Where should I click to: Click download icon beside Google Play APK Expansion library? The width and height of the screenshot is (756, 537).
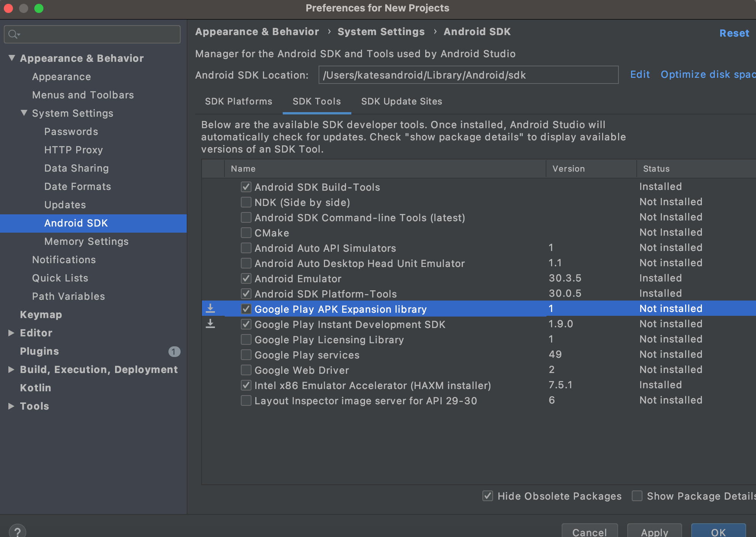tap(210, 309)
